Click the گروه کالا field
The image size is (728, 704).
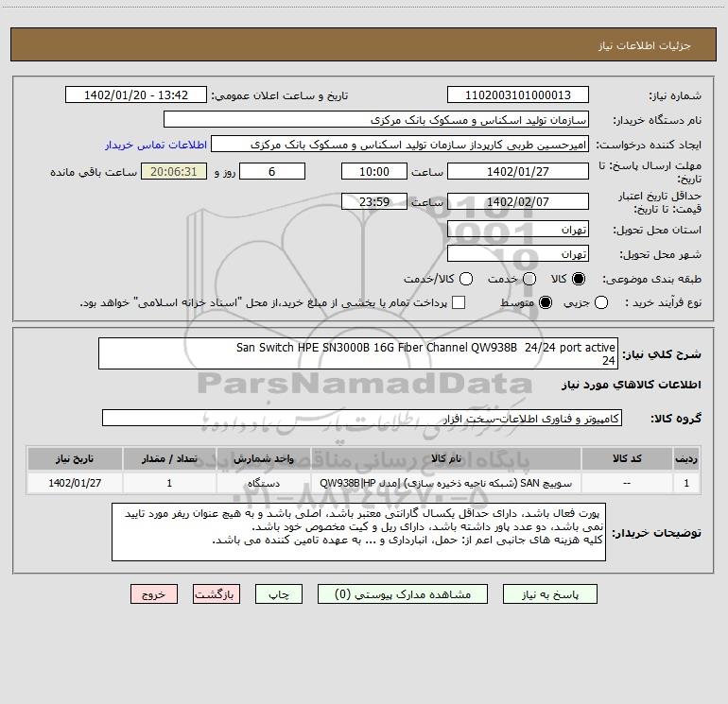pyautogui.click(x=362, y=418)
